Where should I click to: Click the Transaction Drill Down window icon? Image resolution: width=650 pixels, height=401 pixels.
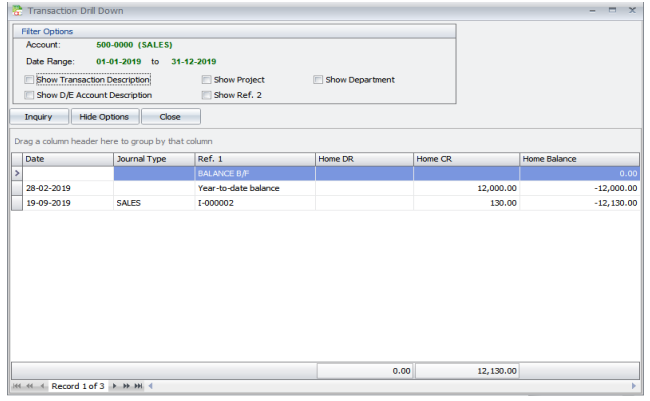(x=17, y=10)
